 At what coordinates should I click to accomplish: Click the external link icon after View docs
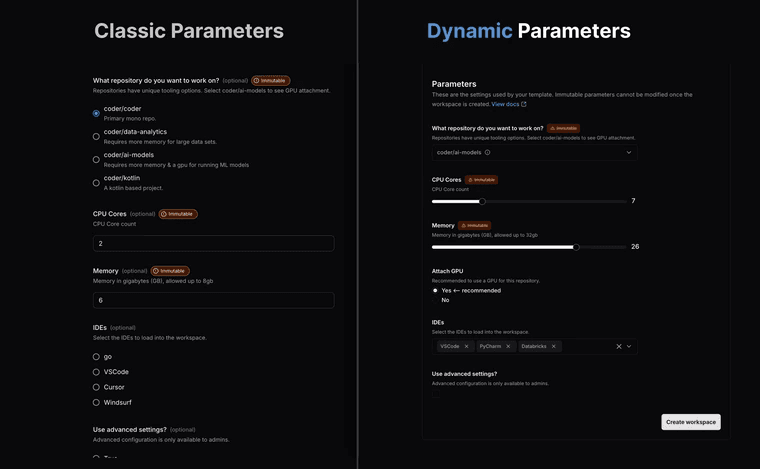[523, 104]
